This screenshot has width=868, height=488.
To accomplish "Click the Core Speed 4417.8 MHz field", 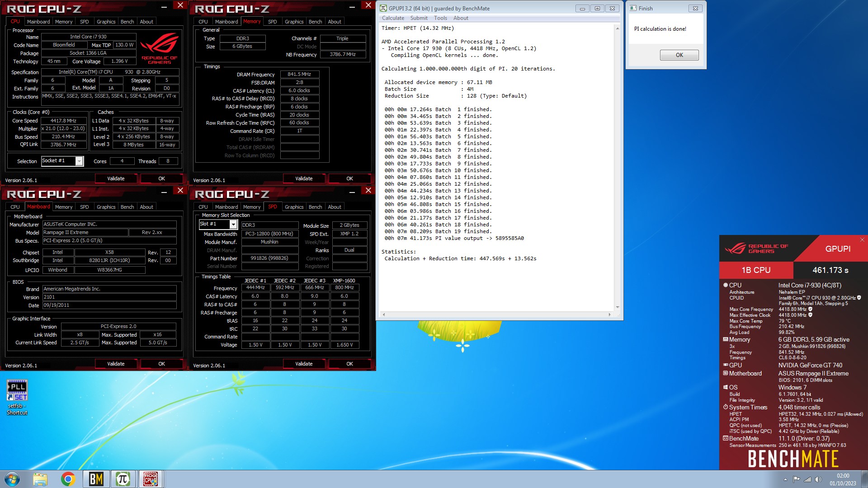I will (63, 121).
